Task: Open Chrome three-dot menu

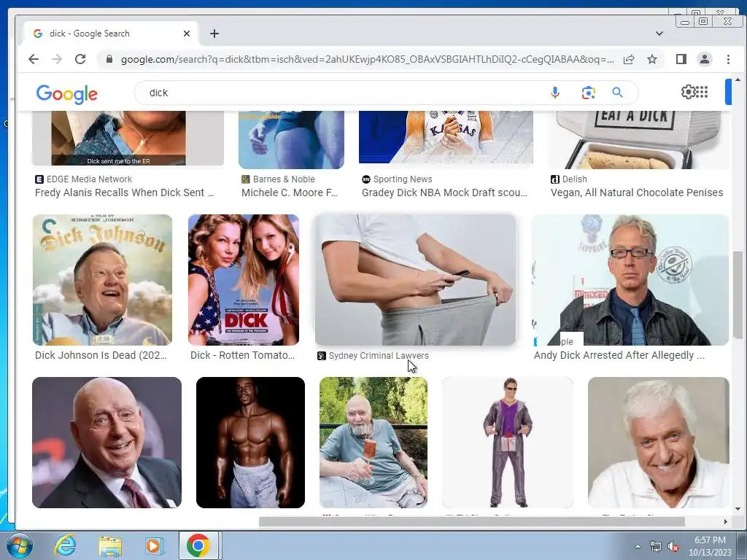Action: [x=728, y=59]
